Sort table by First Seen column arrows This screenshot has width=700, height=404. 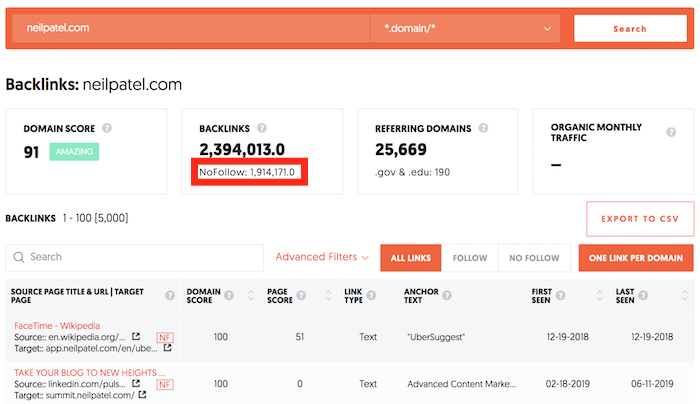(600, 296)
